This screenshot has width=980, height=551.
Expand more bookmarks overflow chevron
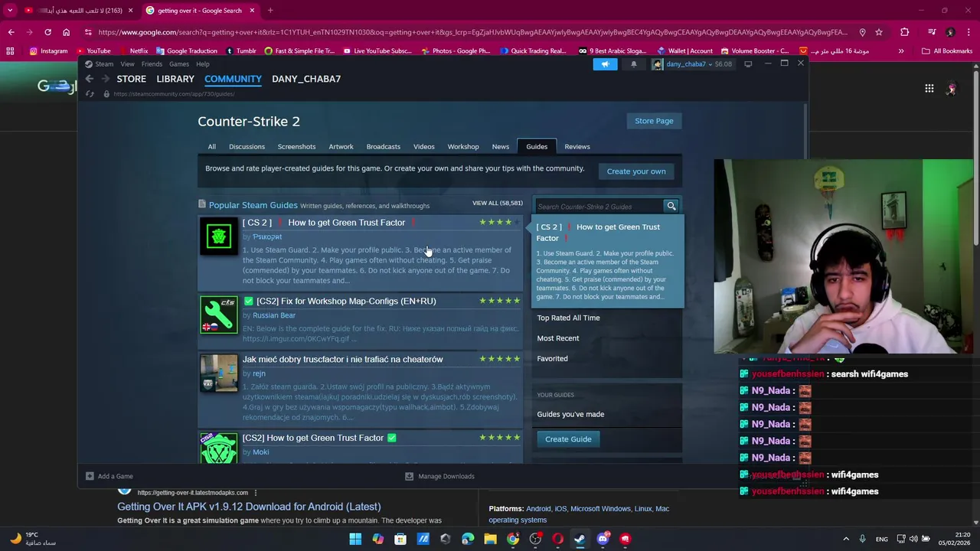[x=901, y=51]
